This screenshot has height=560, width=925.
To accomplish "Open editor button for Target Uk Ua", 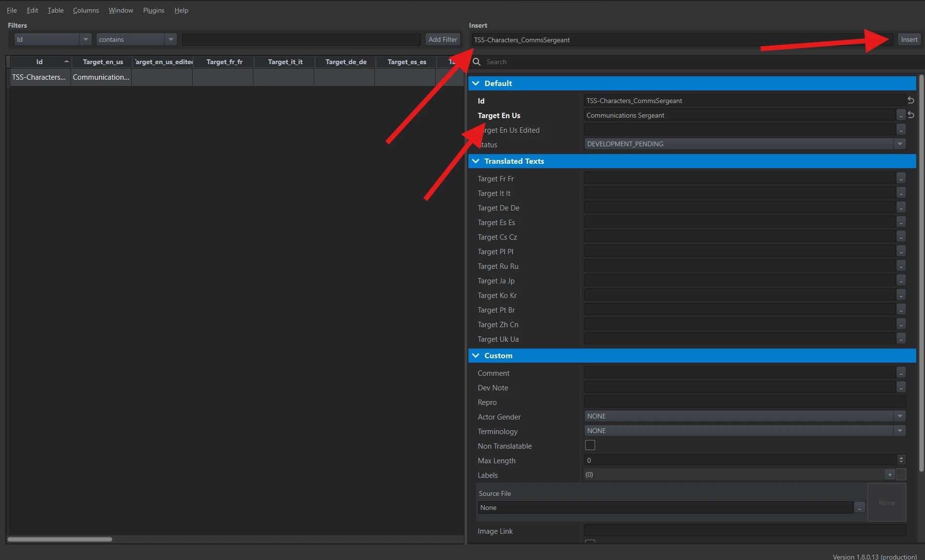I will pos(901,339).
